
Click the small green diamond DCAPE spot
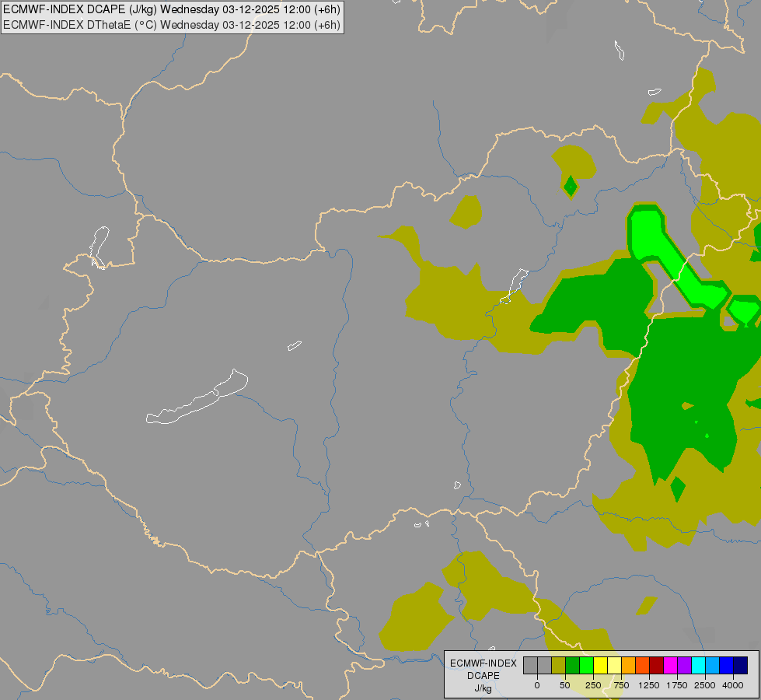click(x=571, y=187)
